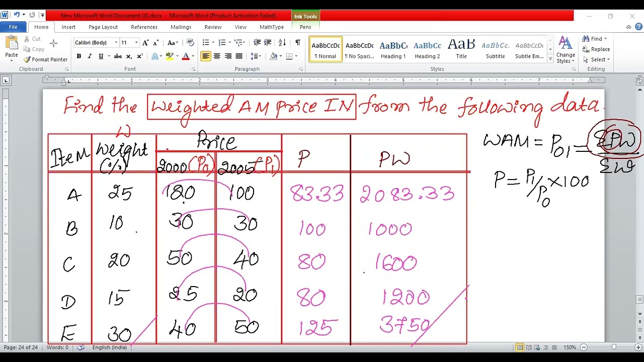The width and height of the screenshot is (644, 362).
Task: Click the Center align icon
Action: pos(217,56)
